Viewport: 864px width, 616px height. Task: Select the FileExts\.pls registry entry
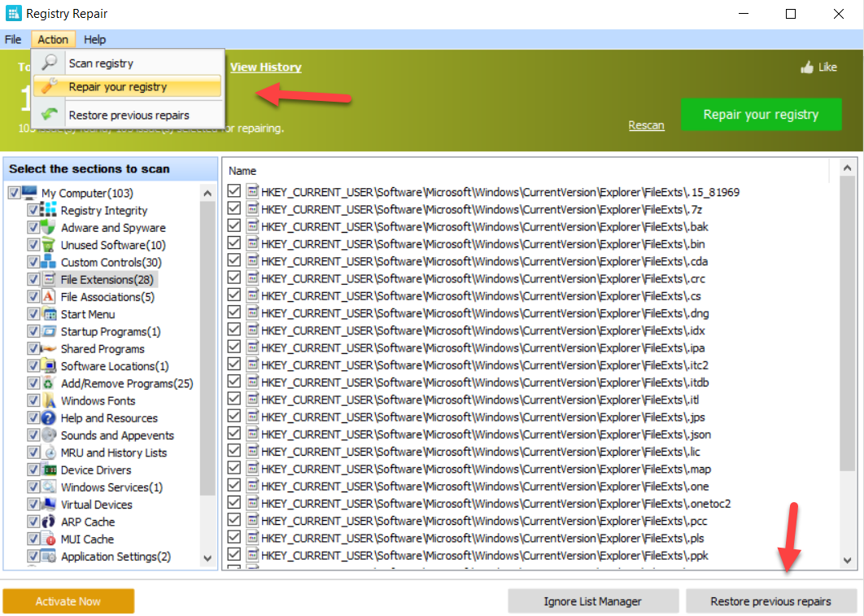coord(482,538)
